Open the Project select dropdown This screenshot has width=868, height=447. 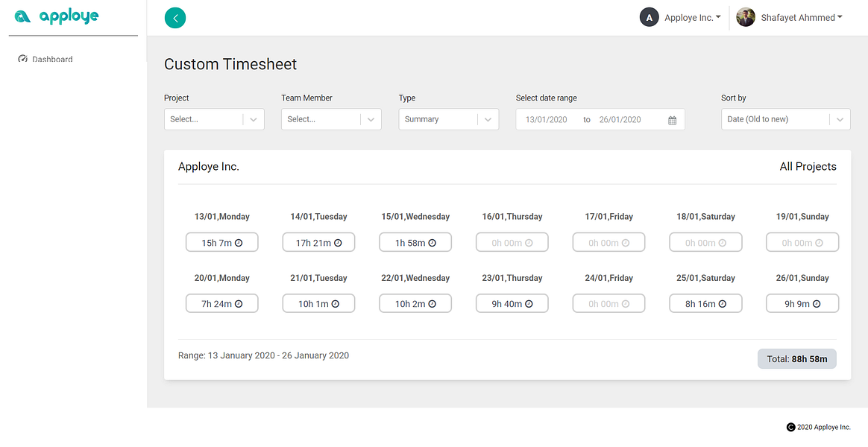pos(214,119)
